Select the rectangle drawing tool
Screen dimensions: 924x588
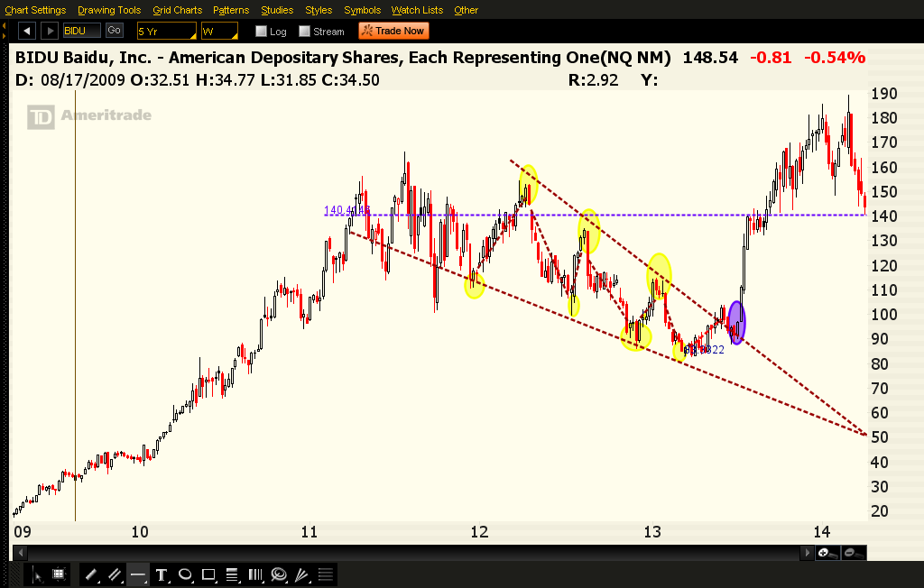[208, 574]
